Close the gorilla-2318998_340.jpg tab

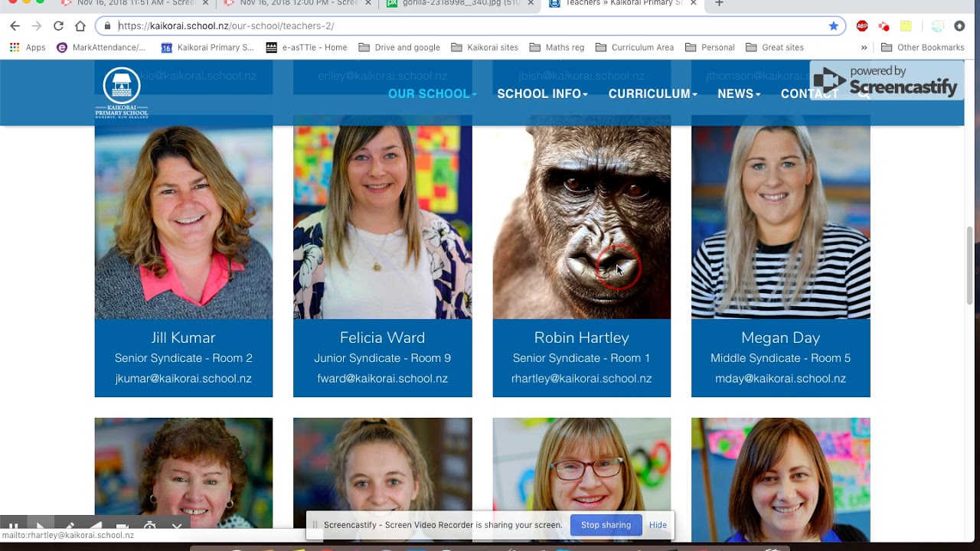pyautogui.click(x=531, y=3)
